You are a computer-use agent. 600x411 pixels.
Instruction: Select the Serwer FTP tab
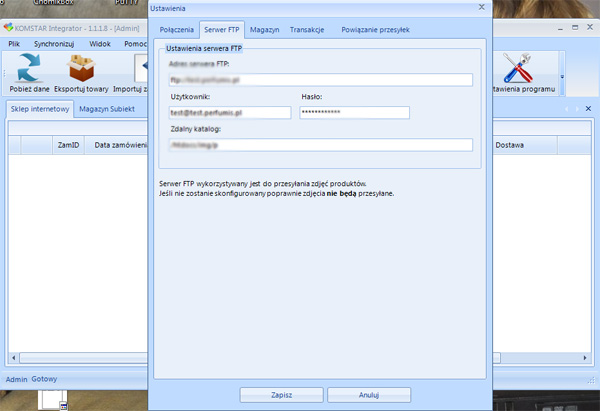222,30
